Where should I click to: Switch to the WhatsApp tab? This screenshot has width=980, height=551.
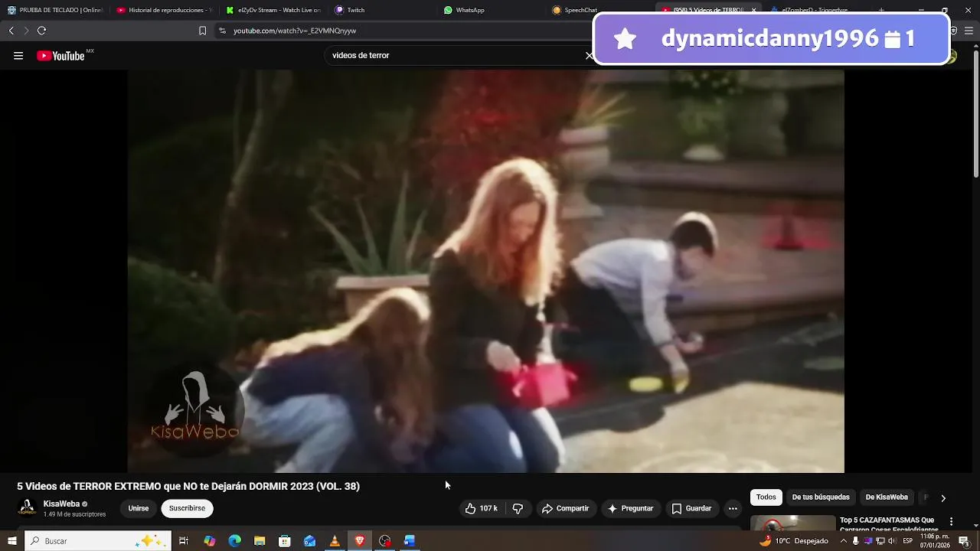pos(492,10)
